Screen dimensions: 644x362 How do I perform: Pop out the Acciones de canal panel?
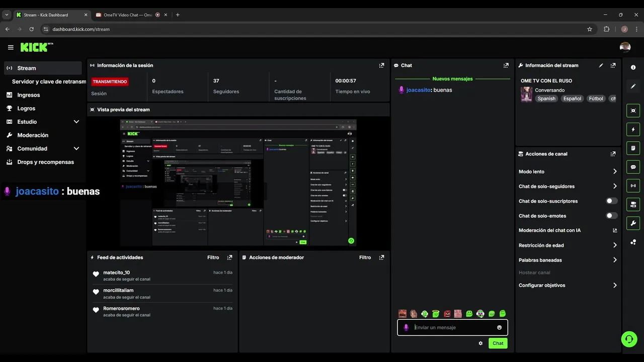(613, 154)
